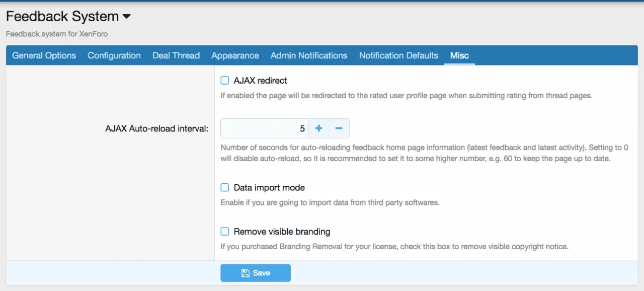Click the plus icon to increase interval
Viewport: 644px width, 291px height.
tap(318, 129)
